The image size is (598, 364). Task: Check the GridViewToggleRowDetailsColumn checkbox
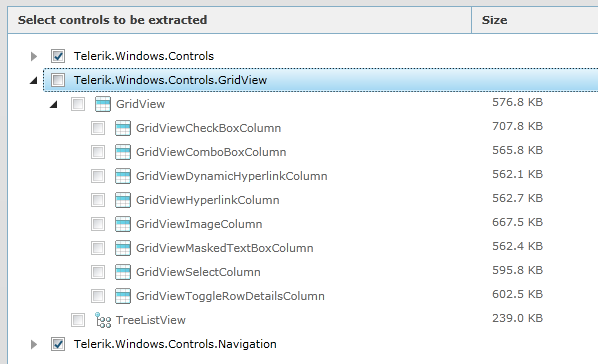[98, 296]
